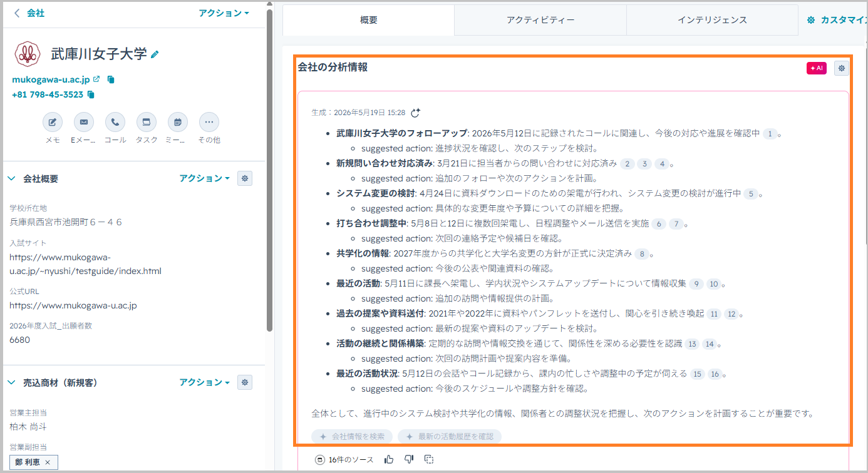Open source citation 8
The image size is (868, 473).
[x=642, y=253]
